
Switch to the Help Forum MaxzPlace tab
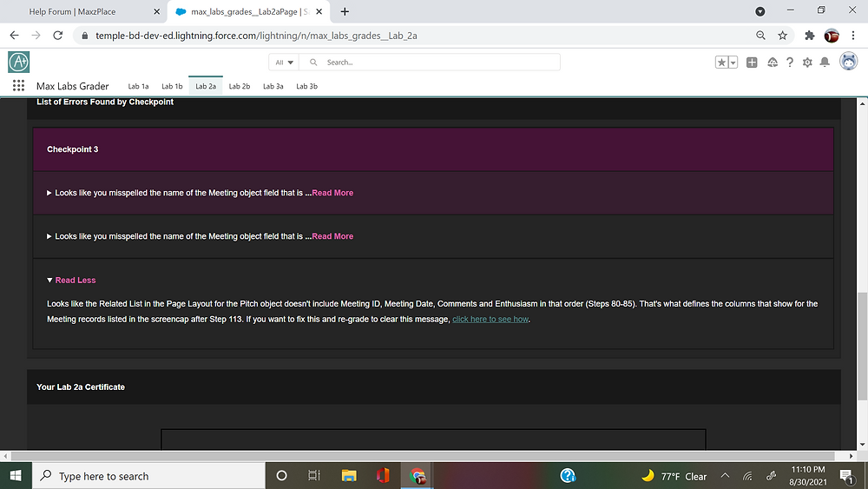tap(73, 11)
